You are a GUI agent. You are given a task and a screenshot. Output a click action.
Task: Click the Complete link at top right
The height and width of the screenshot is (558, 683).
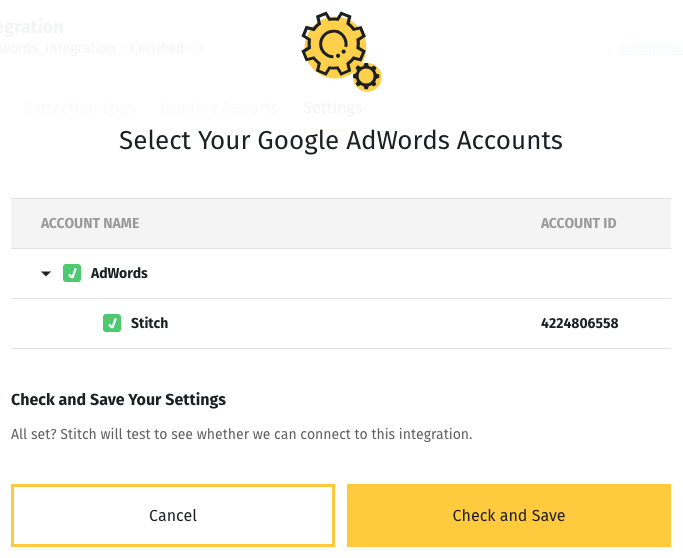651,48
